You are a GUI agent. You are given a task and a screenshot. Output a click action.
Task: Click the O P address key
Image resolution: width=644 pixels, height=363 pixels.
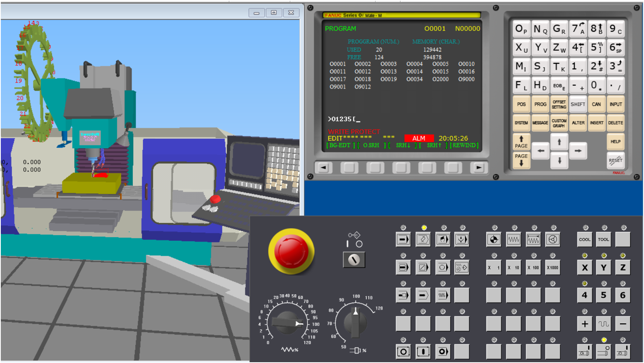pos(521,29)
